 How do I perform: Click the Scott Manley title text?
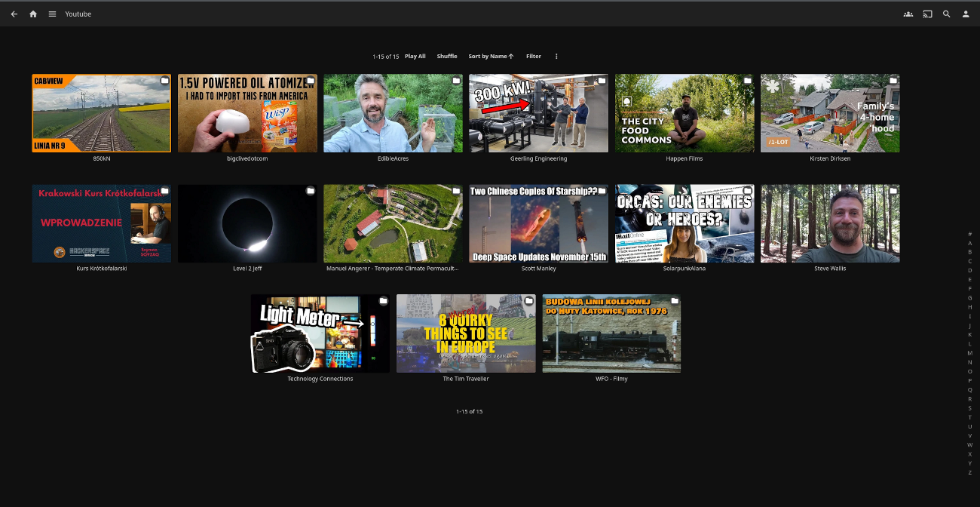(x=539, y=269)
